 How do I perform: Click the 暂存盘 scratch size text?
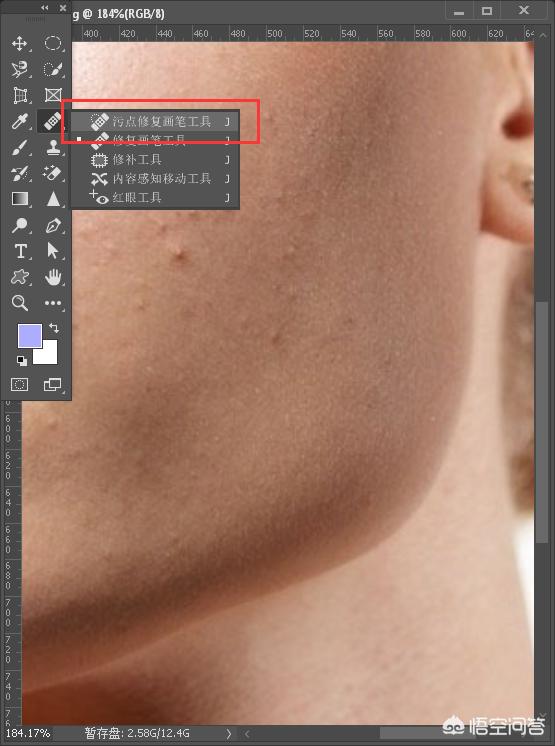coord(137,733)
